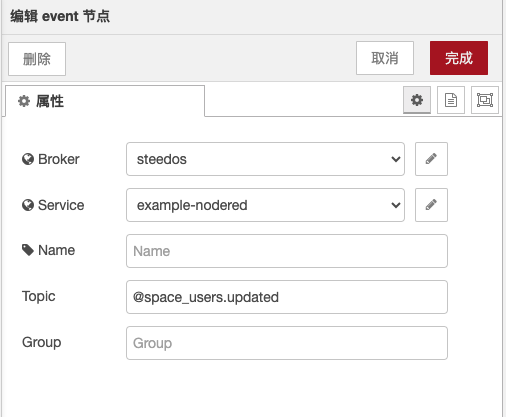Focus the Group input field

pos(287,343)
